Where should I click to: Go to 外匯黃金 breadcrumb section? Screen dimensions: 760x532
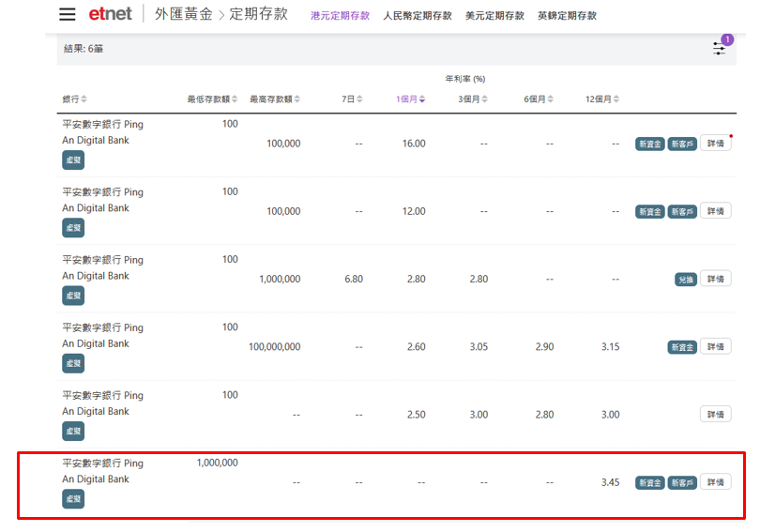(x=184, y=14)
